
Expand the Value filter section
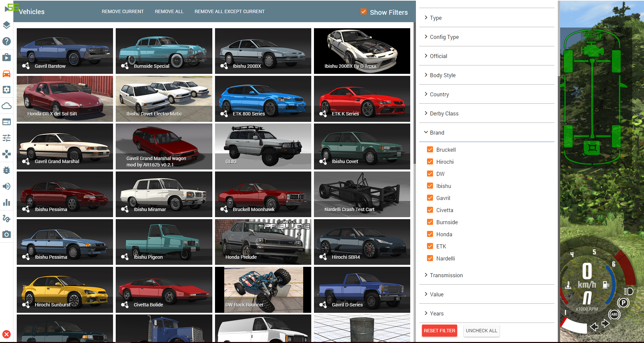coord(487,294)
